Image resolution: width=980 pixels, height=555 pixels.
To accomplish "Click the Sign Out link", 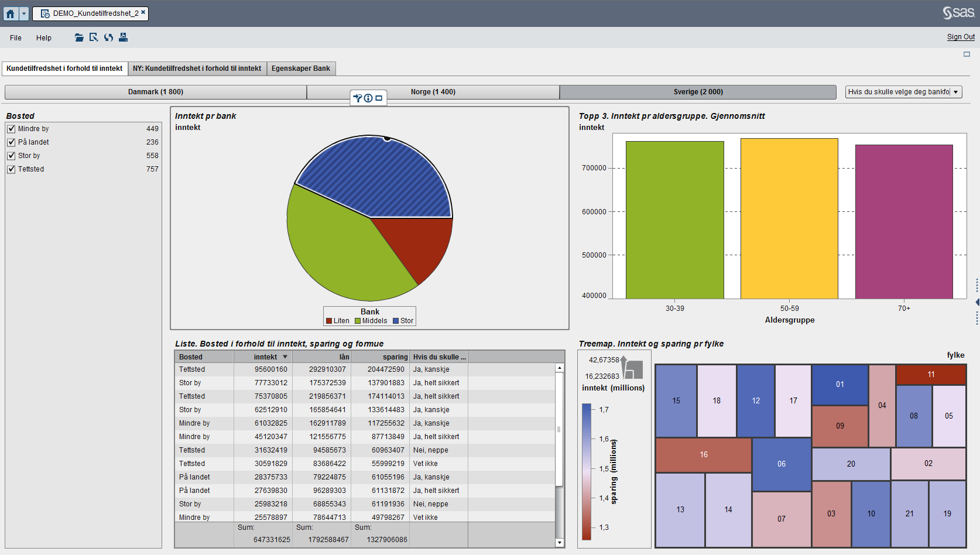I will (961, 37).
